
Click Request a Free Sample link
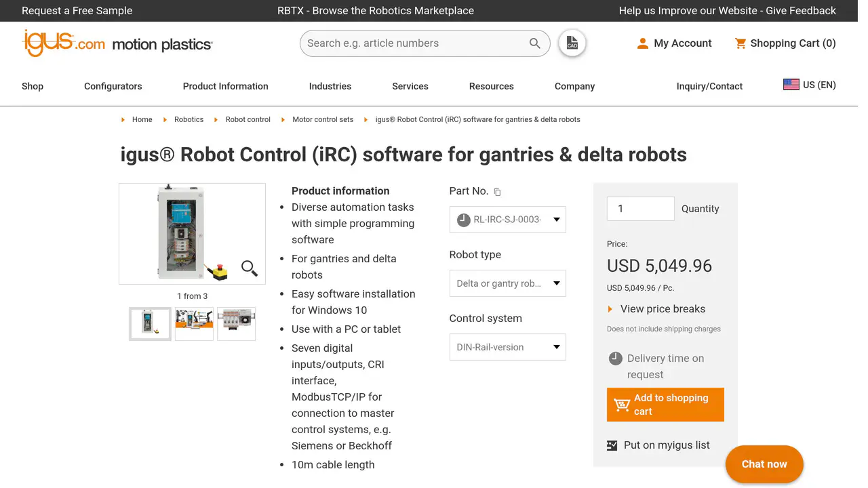(x=77, y=11)
